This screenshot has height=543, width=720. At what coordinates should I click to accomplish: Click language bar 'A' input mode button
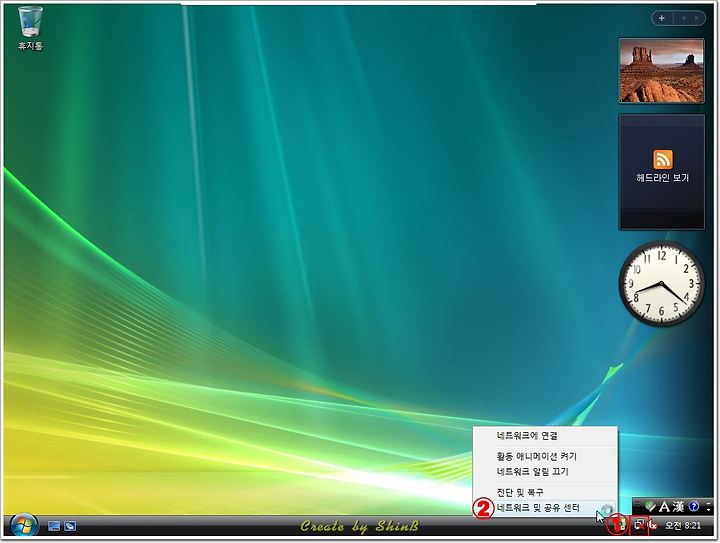[664, 507]
